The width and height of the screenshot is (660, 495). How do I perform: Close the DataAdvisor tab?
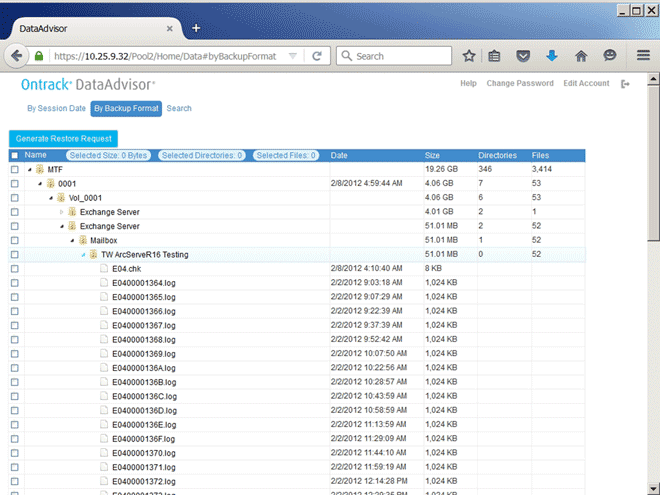click(170, 29)
